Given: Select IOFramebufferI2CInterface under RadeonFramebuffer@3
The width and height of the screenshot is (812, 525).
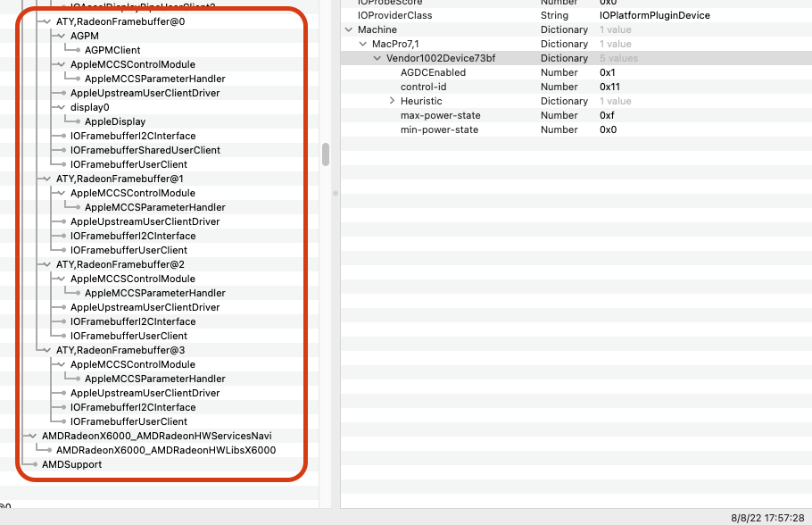Looking at the screenshot, I should tap(133, 407).
